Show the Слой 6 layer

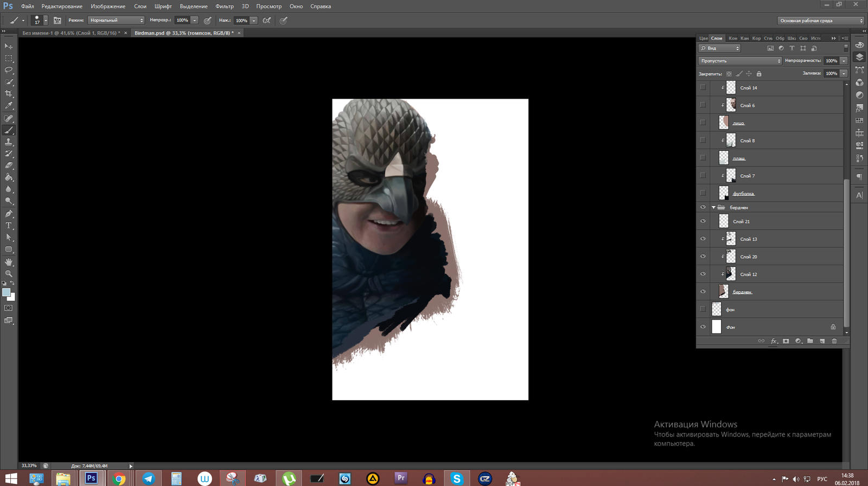point(703,105)
